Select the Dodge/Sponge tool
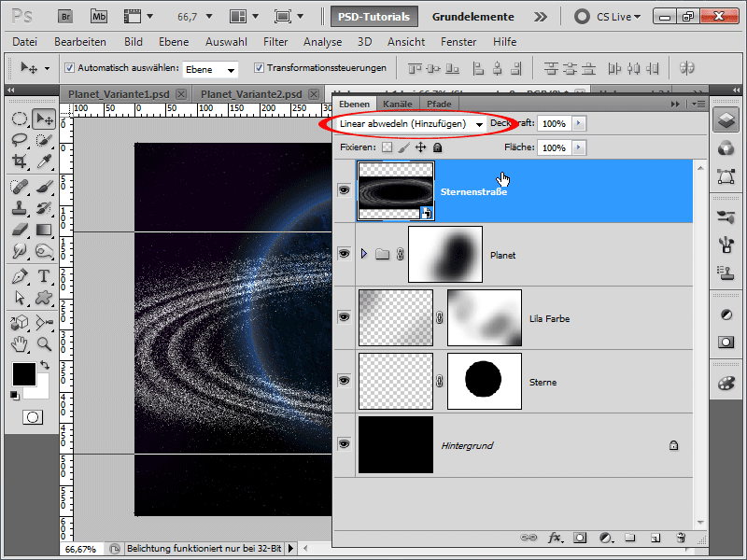 (44, 251)
